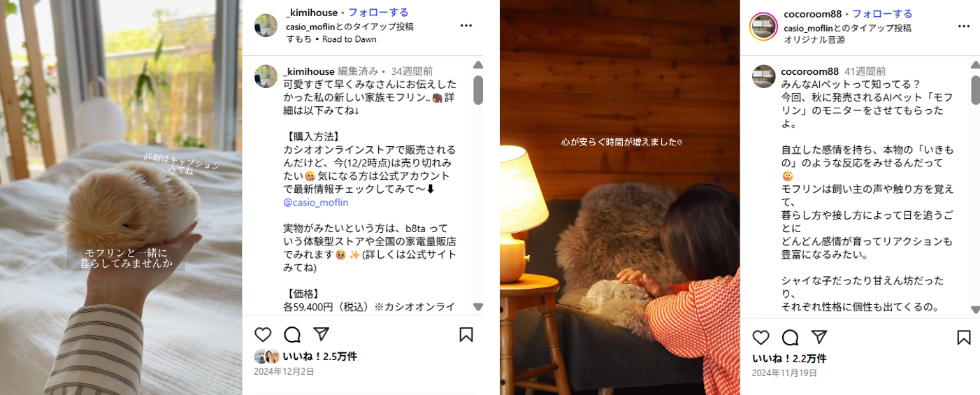Share the cocoroom88 post via paper plane
This screenshot has width=980, height=395.
[x=819, y=337]
